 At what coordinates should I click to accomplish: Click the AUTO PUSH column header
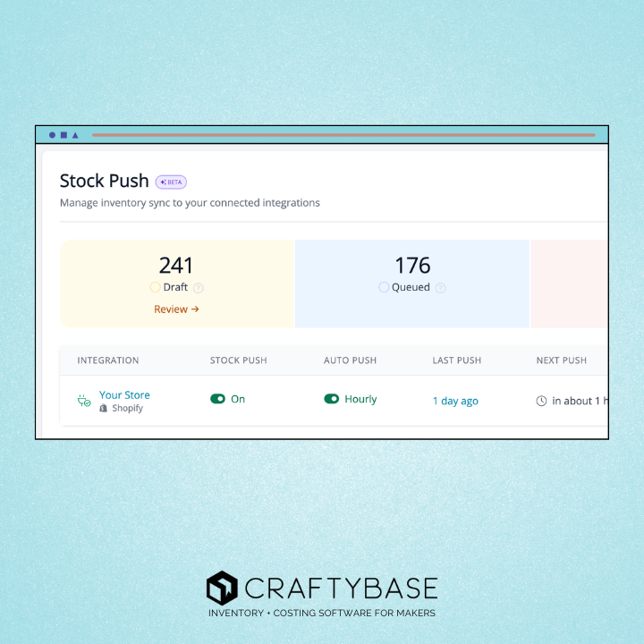(x=350, y=360)
